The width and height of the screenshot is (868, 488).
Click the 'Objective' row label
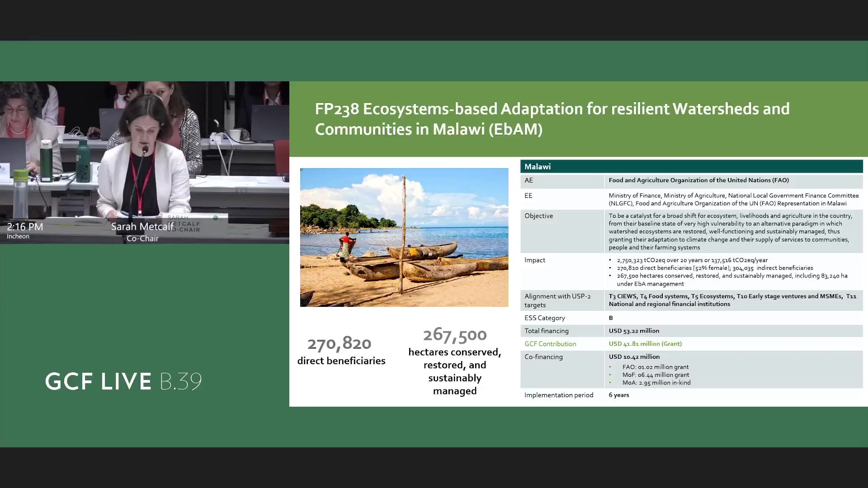point(539,216)
